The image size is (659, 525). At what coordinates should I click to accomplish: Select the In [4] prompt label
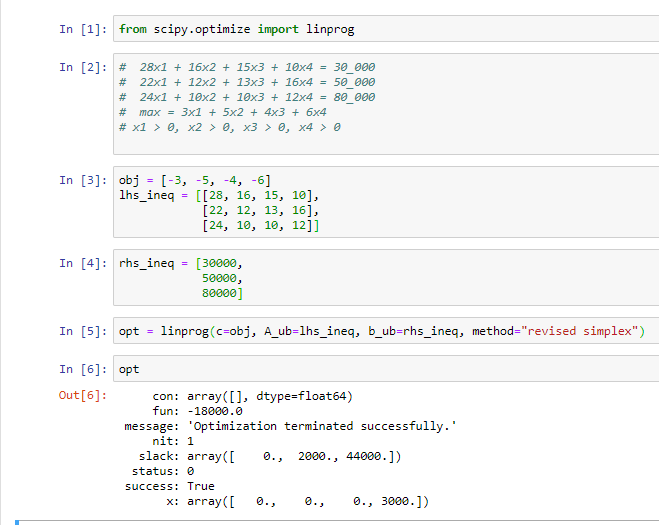tap(82, 263)
